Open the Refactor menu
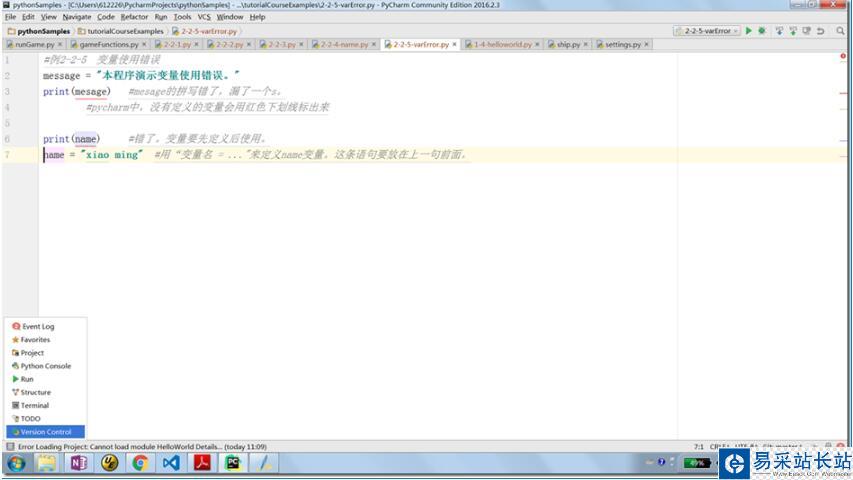The image size is (853, 480). [134, 17]
